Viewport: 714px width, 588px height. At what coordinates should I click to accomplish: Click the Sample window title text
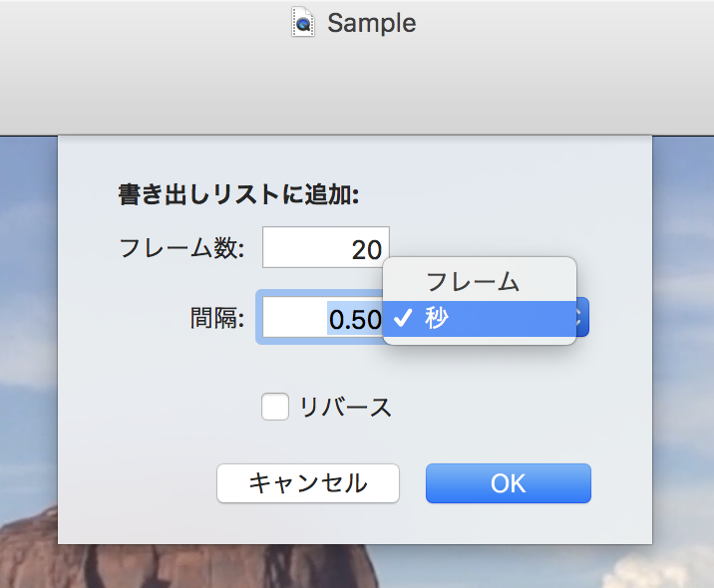[372, 23]
